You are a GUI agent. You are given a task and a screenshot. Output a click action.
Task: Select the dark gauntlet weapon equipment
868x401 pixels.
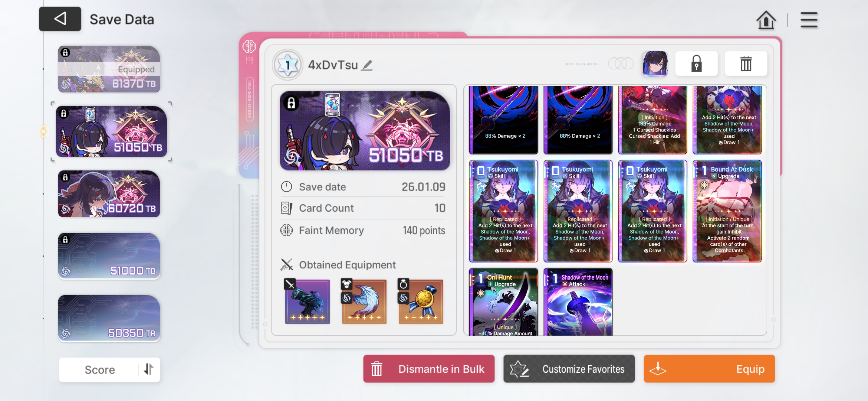(307, 301)
